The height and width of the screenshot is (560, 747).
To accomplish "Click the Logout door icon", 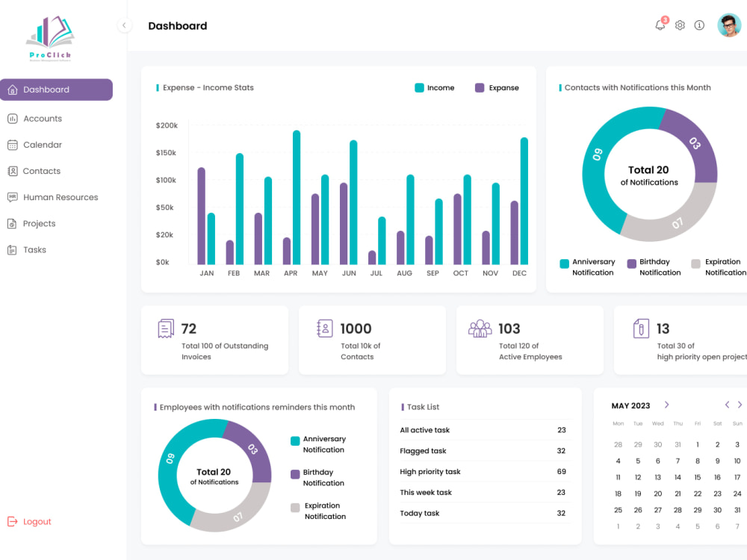I will (13, 521).
